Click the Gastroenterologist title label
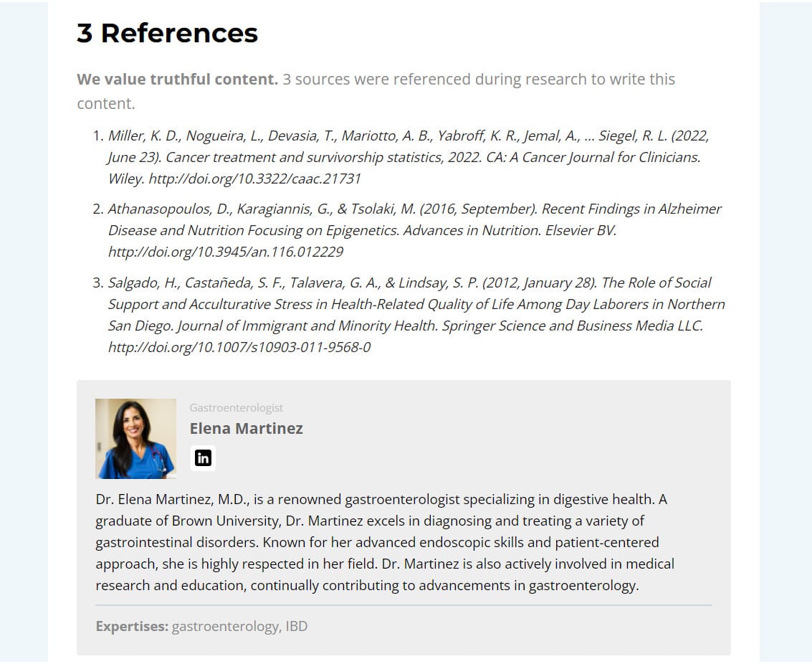Image resolution: width=812 pixels, height=664 pixels. coord(236,407)
